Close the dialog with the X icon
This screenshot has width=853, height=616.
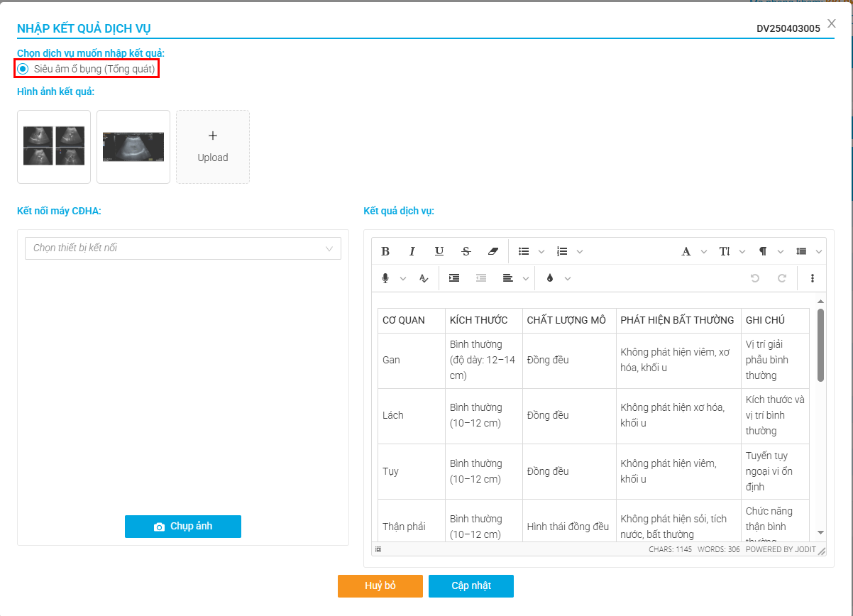(x=832, y=23)
